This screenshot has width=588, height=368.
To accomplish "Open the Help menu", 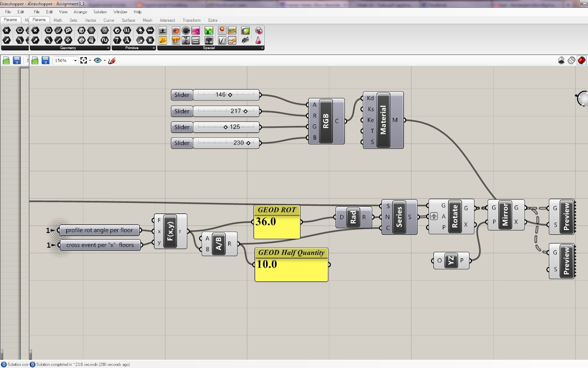I will (x=137, y=12).
